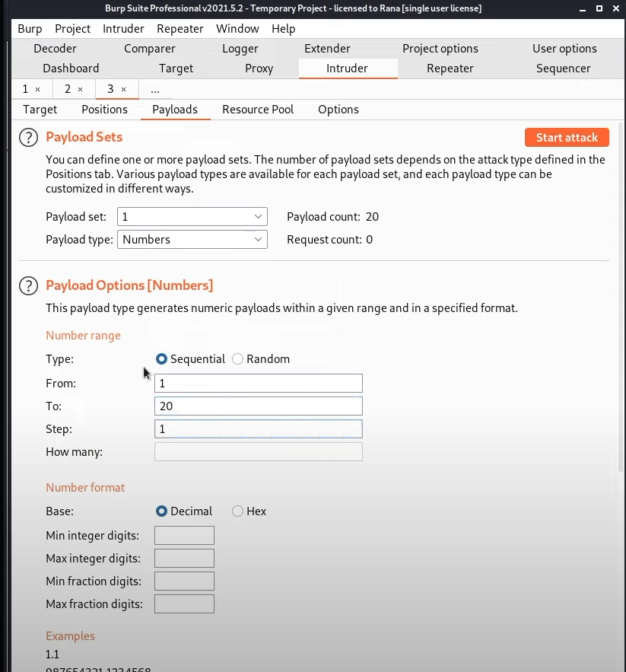Screen dimensions: 626x672
Task: Switch to the Logger tab
Action: point(240,49)
